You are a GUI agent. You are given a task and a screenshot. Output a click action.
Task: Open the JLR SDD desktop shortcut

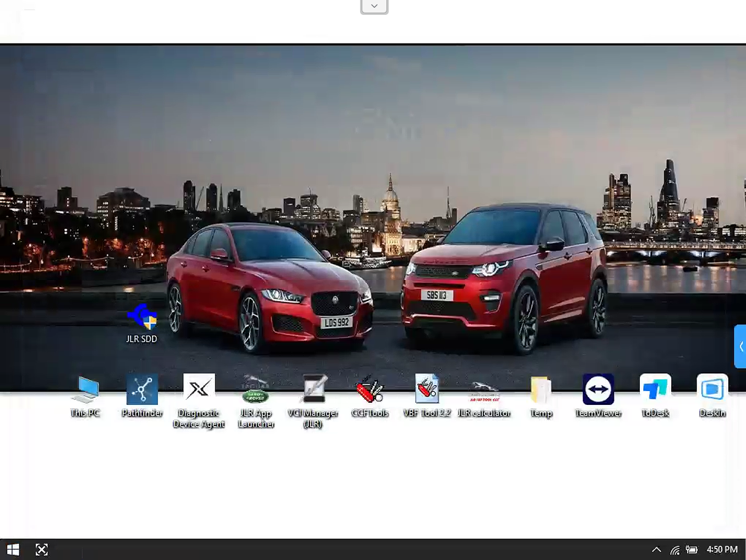click(141, 323)
